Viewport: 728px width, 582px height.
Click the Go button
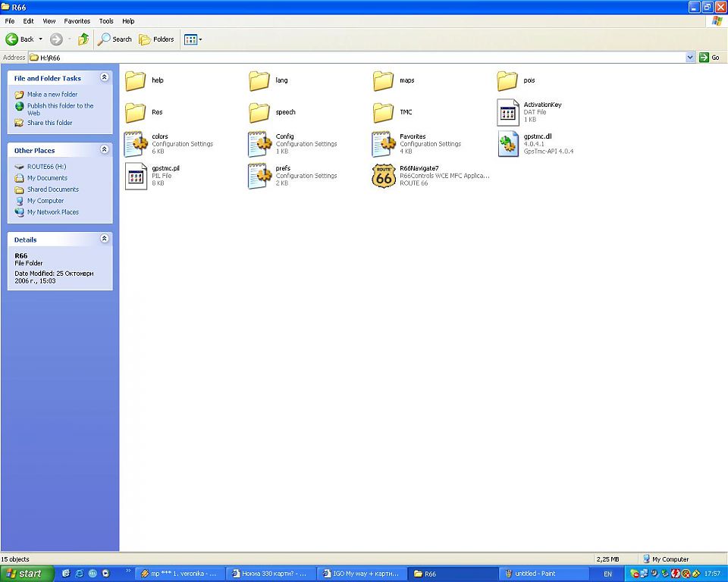(x=710, y=58)
